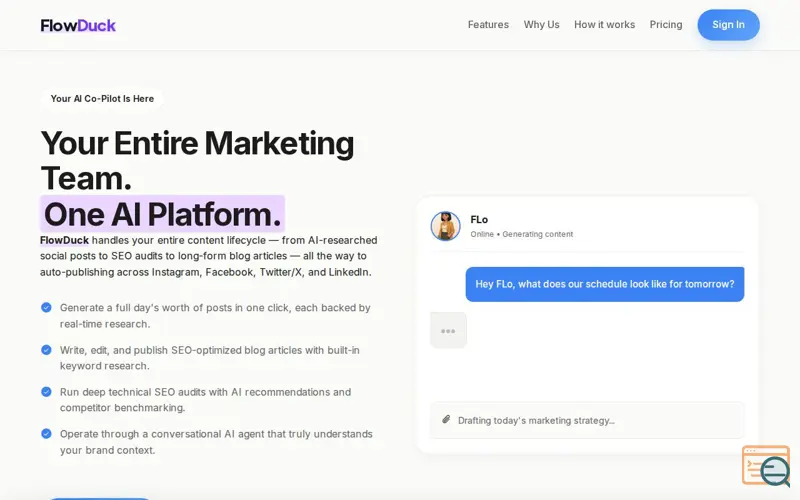Go to the Why Us section
The width and height of the screenshot is (800, 500).
pos(541,24)
